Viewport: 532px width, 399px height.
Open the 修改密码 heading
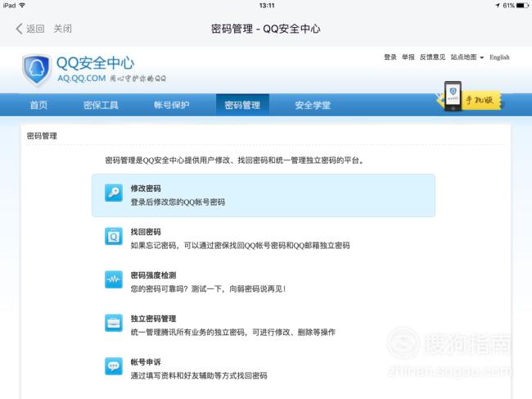point(146,188)
